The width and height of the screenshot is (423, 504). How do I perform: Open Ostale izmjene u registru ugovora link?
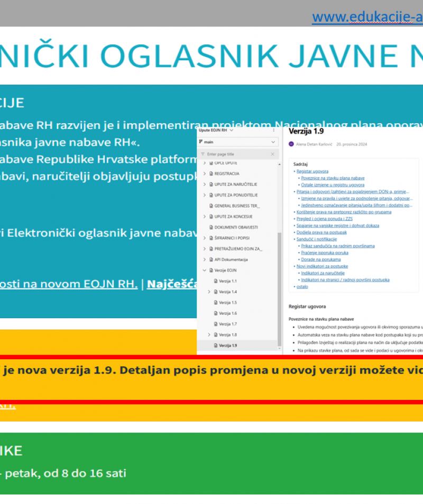click(333, 185)
